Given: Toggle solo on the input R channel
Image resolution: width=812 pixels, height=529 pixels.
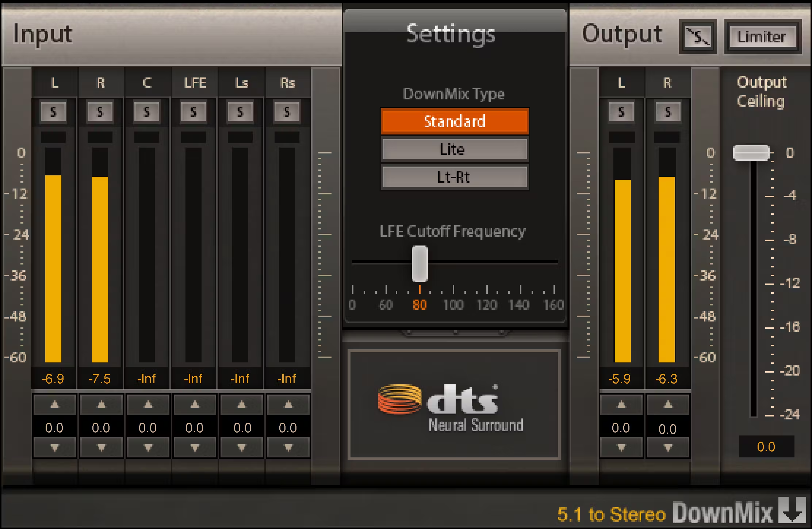Looking at the screenshot, I should tap(101, 112).
